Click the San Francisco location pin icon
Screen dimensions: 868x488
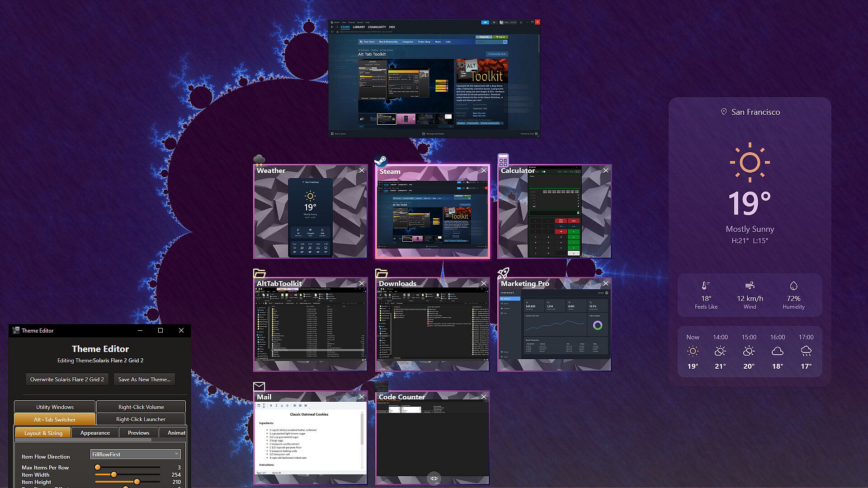point(723,112)
